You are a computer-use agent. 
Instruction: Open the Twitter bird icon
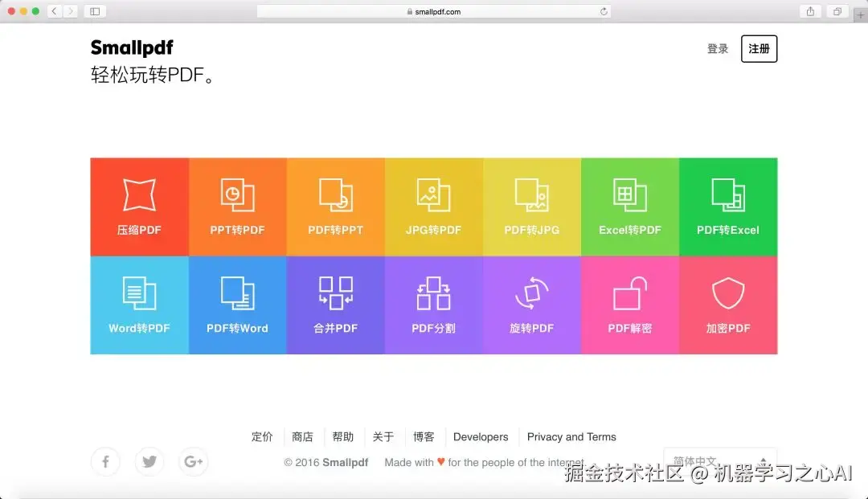pyautogui.click(x=149, y=461)
